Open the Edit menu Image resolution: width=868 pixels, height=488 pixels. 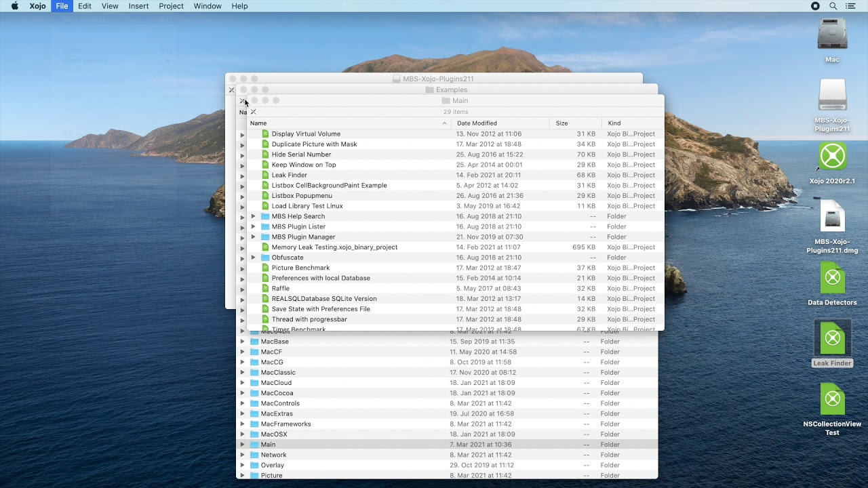point(85,6)
